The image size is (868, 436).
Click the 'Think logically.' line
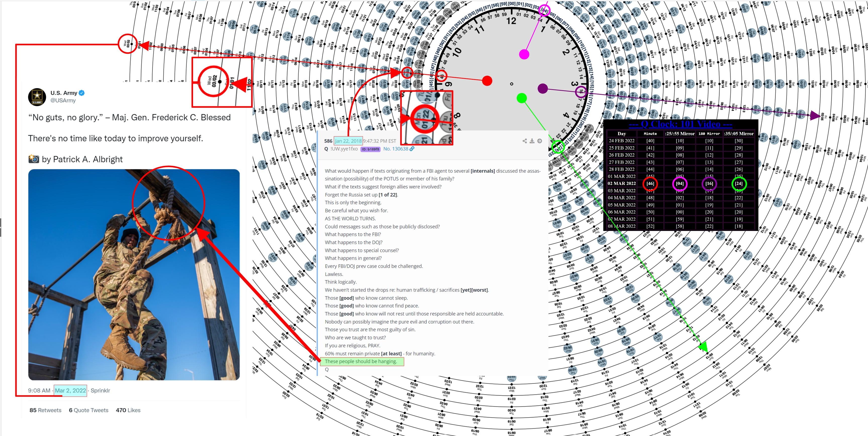(x=341, y=282)
